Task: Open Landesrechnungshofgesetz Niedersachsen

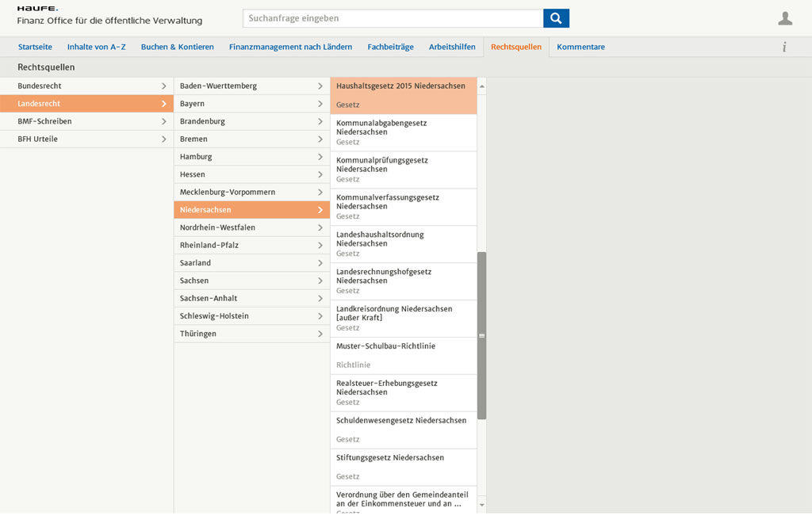Action: point(404,281)
